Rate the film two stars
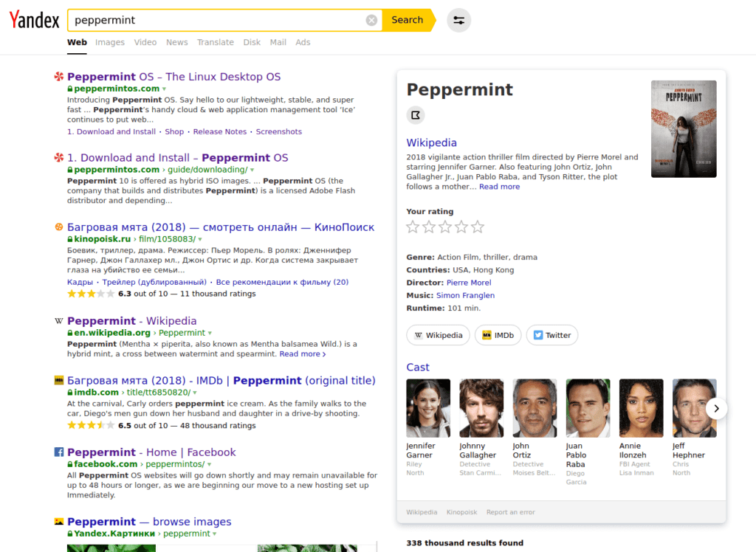The width and height of the screenshot is (756, 552). (x=429, y=227)
